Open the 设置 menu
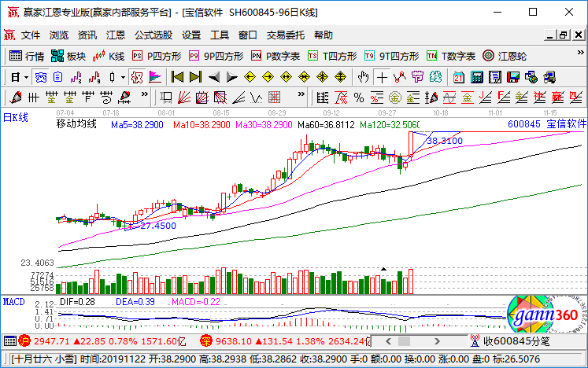588x368 pixels. click(191, 35)
